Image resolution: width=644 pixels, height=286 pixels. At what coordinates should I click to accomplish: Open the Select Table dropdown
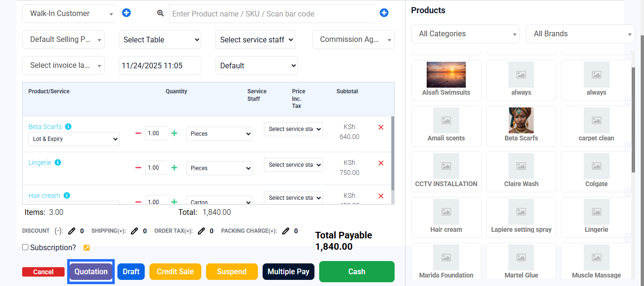pos(160,40)
